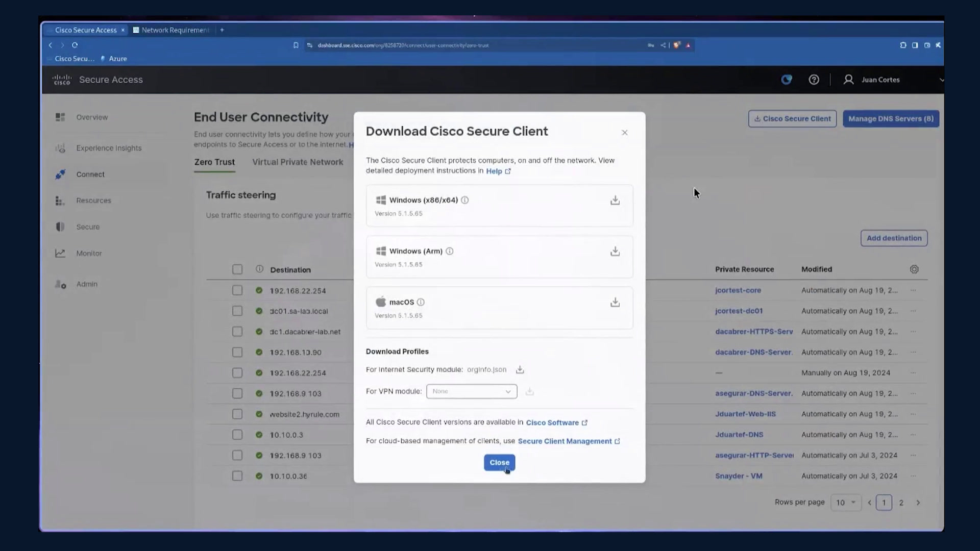
Task: Open the Secure Client Management link
Action: point(569,441)
